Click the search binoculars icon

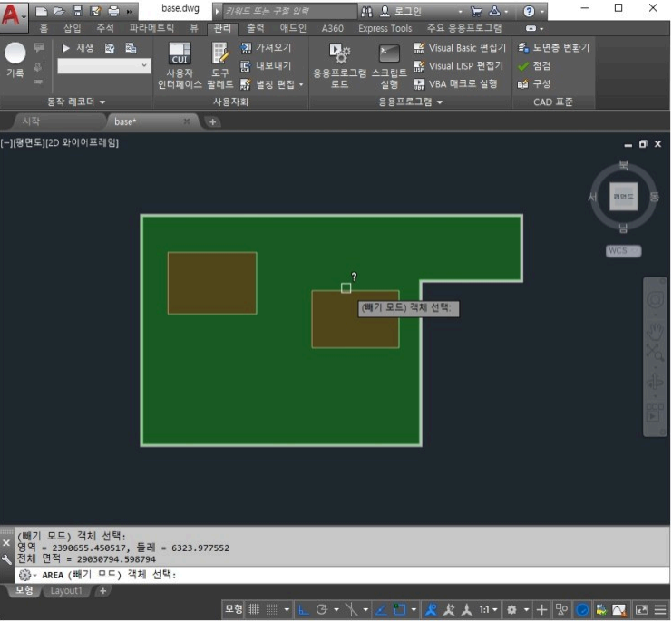coord(366,12)
